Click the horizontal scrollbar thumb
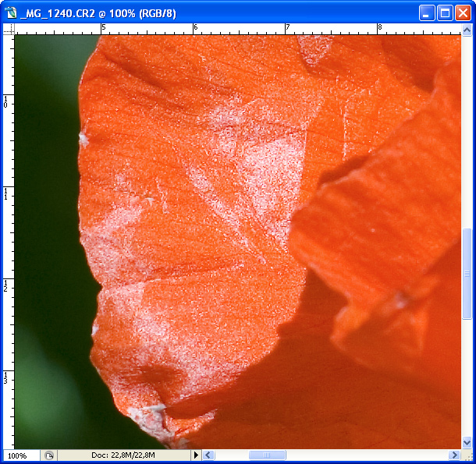The image size is (476, 464). pyautogui.click(x=267, y=455)
